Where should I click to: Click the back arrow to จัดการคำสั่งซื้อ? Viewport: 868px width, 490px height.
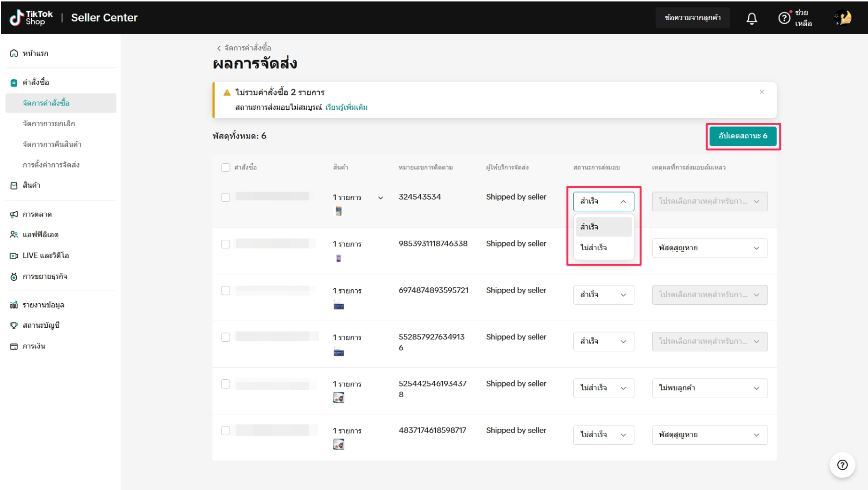pos(219,48)
